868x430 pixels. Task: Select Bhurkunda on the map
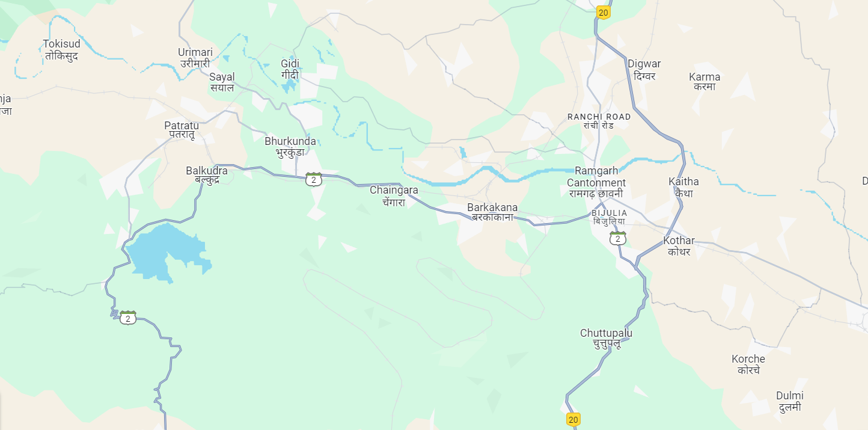[290, 147]
